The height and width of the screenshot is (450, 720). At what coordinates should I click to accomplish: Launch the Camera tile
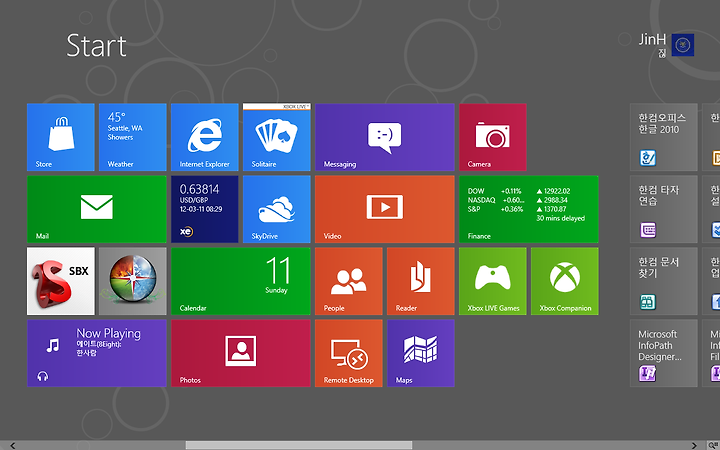tap(493, 137)
